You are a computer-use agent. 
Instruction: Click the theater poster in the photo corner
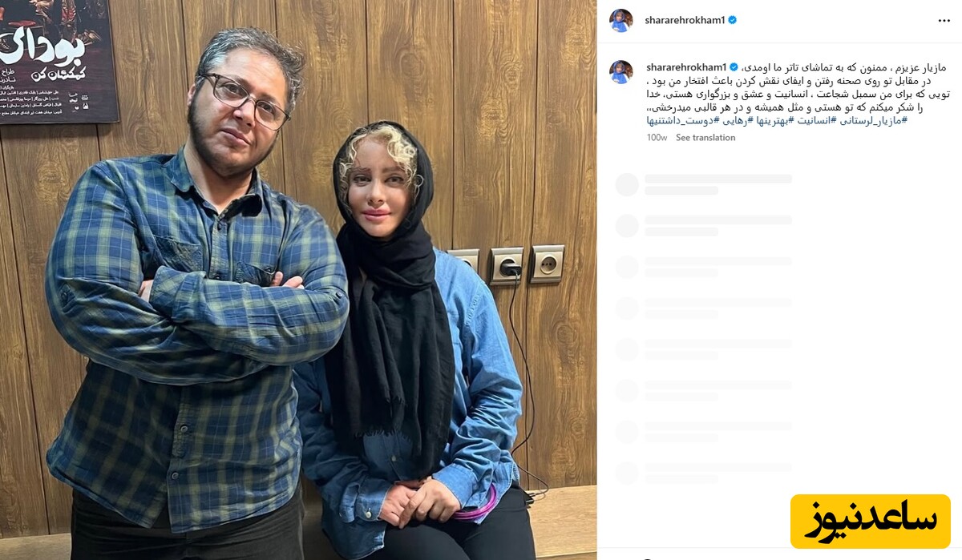[x=59, y=60]
